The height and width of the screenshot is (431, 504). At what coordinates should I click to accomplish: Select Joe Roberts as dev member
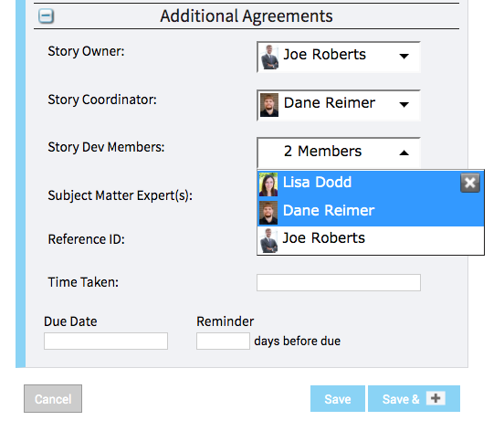[371, 240]
